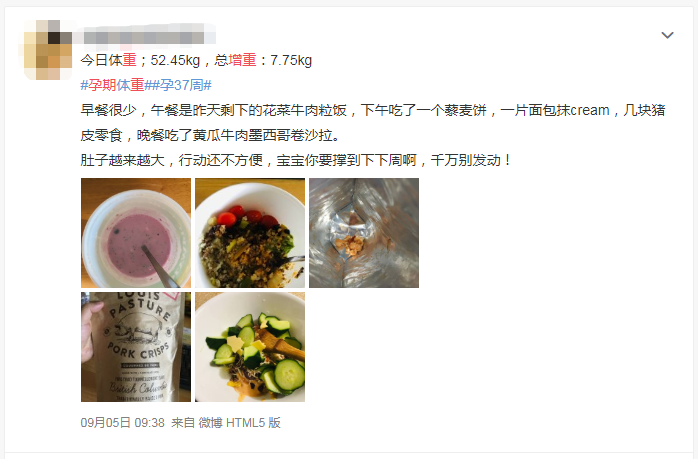View the purple smoothie bowl photo
Viewport: 698px width, 459px height.
(136, 233)
